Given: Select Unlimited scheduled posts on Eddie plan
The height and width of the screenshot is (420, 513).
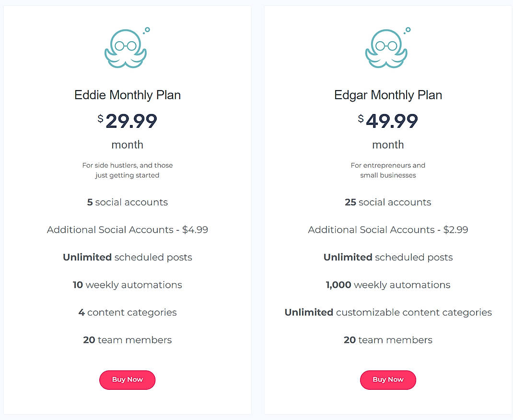Looking at the screenshot, I should coord(127,257).
